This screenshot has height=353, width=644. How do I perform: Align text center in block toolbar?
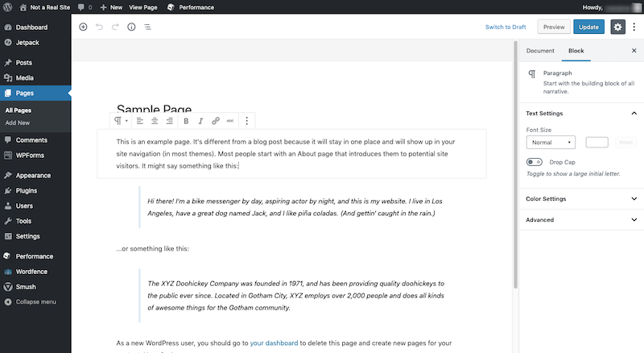[155, 121]
